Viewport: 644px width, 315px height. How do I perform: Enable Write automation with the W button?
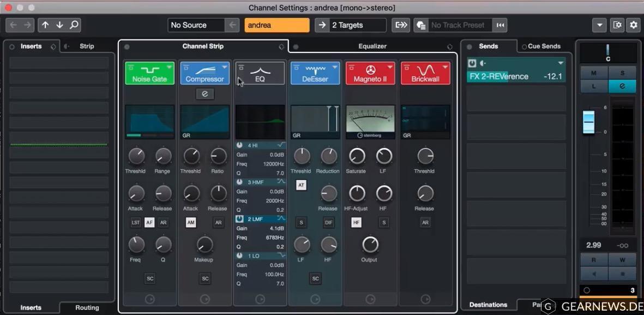[622, 260]
